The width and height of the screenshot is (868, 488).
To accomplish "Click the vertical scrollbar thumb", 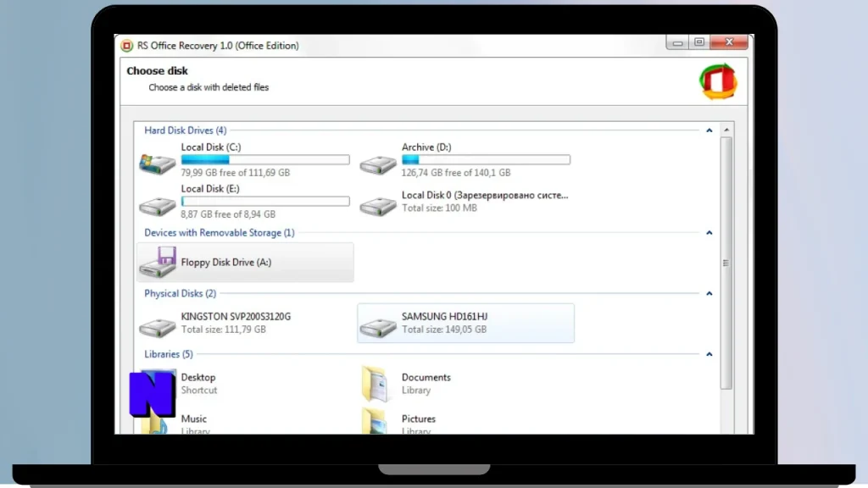I will click(726, 263).
